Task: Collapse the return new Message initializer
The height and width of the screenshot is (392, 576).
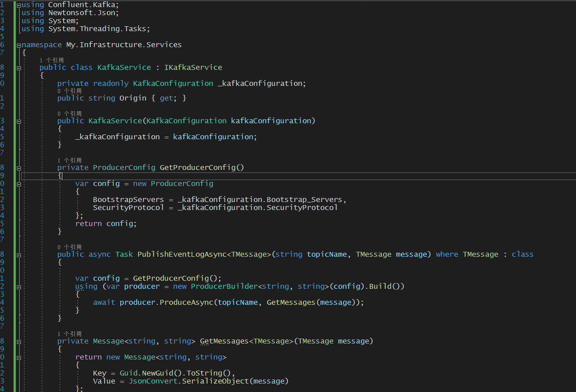Action: 19,357
